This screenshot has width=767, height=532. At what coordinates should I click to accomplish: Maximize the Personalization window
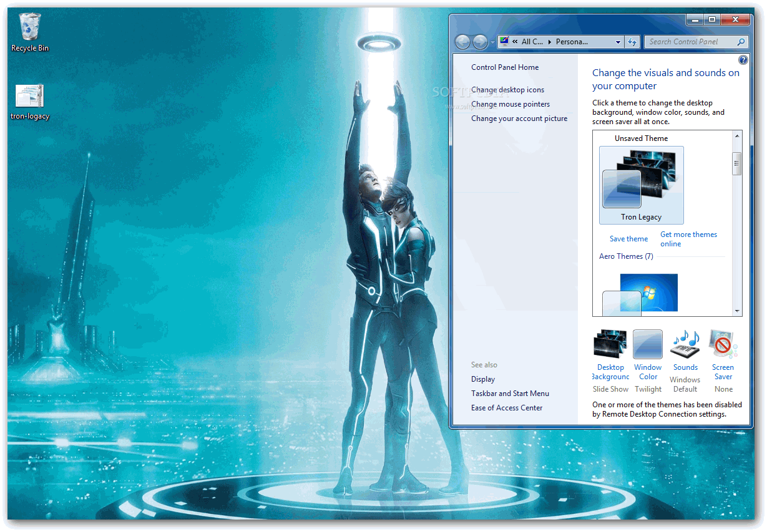click(x=711, y=20)
